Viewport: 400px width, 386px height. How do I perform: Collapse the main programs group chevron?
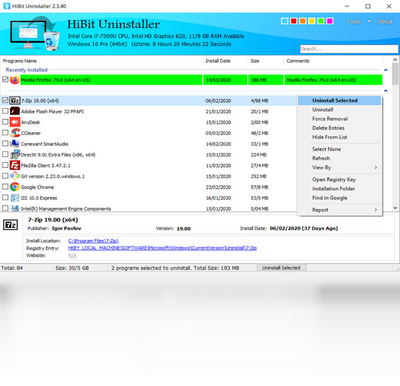pyautogui.click(x=386, y=91)
